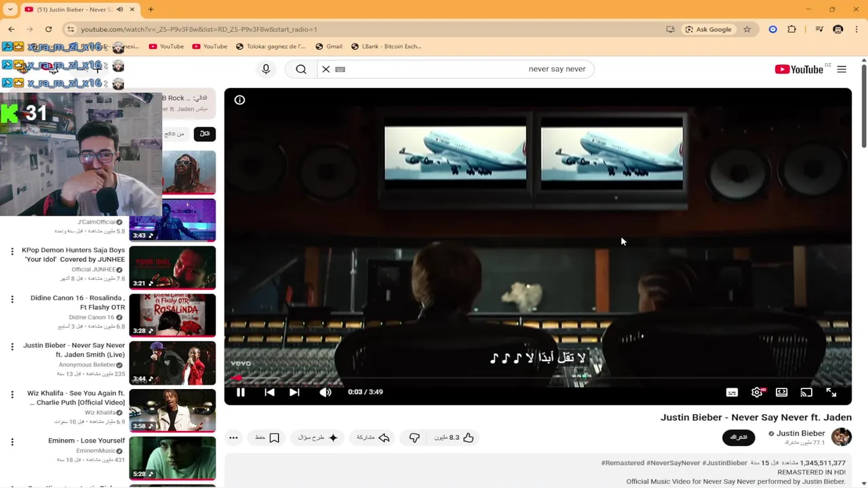Select the Justin Bieber browser tab
This screenshot has width=868, height=488.
[80, 9]
